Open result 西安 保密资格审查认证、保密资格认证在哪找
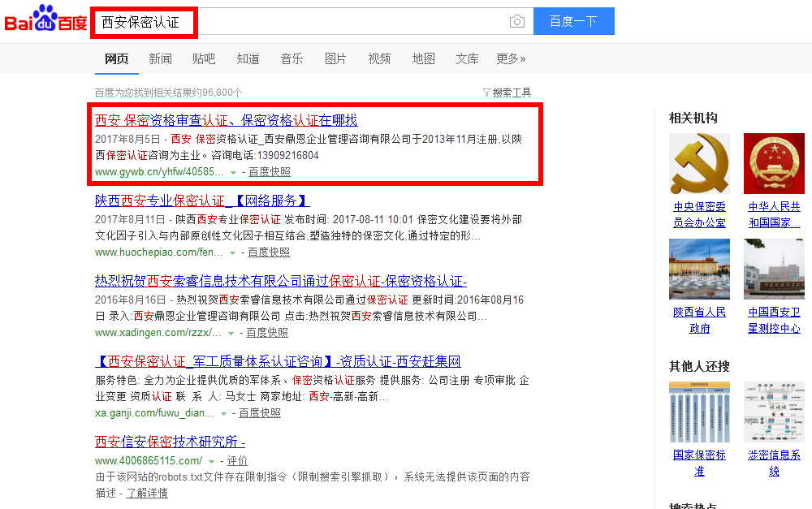This screenshot has width=812, height=509. point(227,121)
